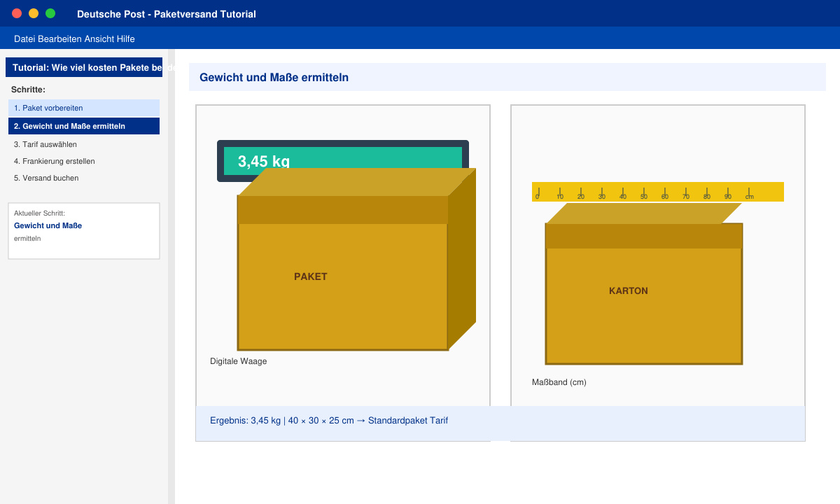The image size is (840, 504).
Task: Click the Maßband (cm) caption
Action: tap(559, 382)
